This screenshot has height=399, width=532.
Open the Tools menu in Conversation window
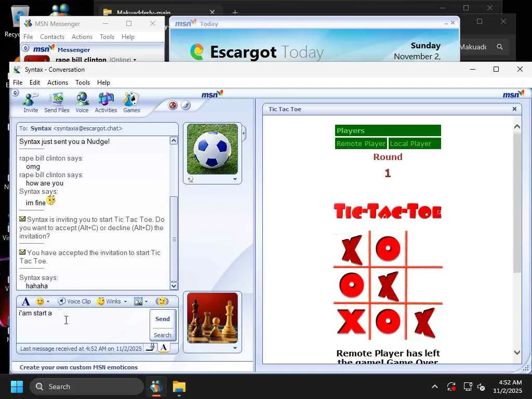click(x=83, y=83)
